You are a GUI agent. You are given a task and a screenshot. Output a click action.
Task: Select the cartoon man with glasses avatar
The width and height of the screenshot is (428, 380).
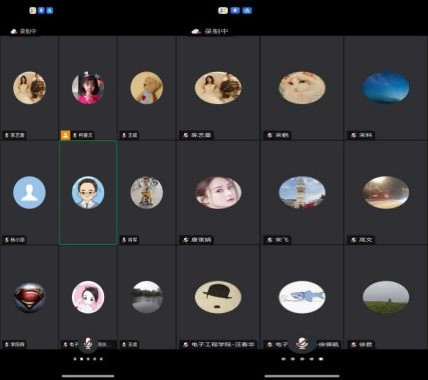tap(88, 193)
